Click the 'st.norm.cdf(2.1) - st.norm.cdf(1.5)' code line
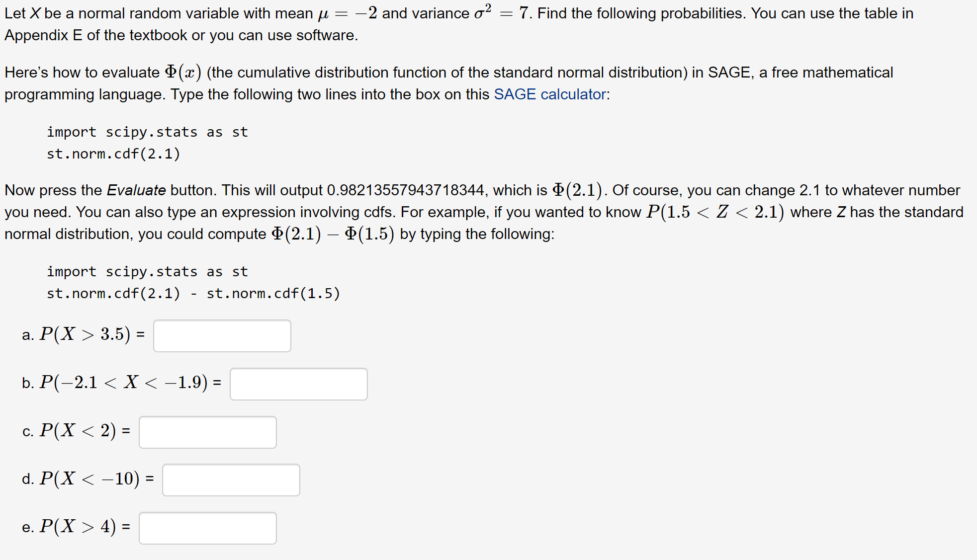Viewport: 977px width, 560px height. [193, 294]
